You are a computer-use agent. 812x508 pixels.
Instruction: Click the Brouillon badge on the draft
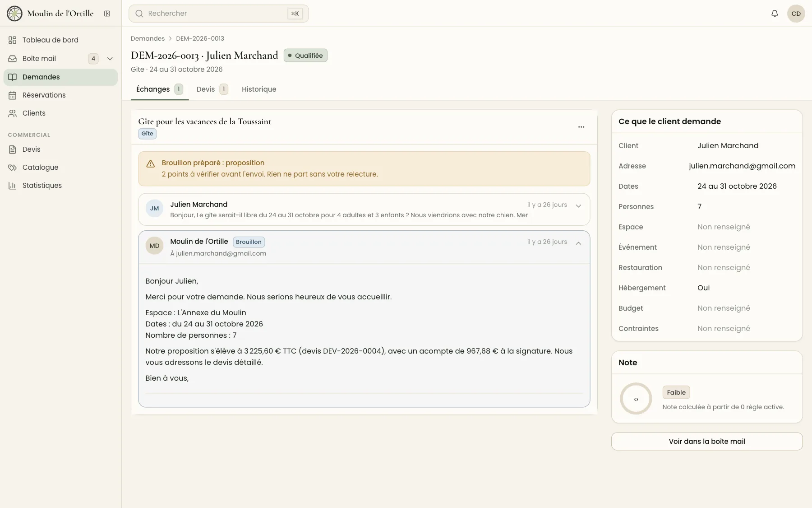point(249,242)
